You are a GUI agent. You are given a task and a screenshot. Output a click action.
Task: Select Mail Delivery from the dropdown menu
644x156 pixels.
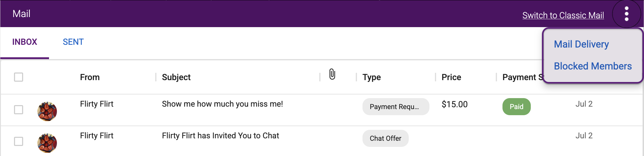[581, 44]
